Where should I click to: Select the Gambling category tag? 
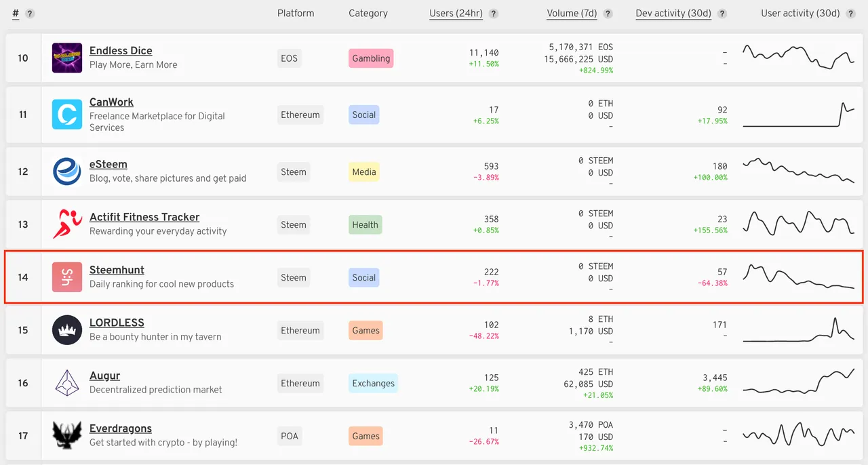point(371,58)
